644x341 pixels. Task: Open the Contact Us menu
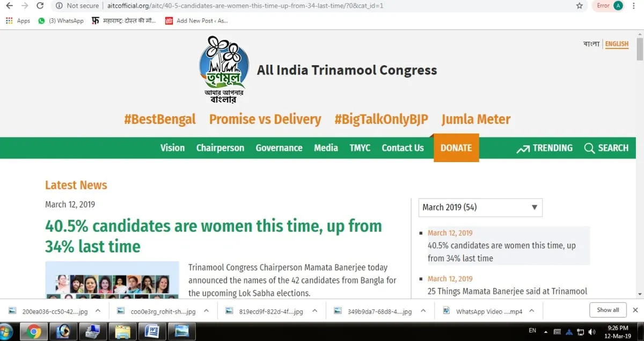tap(402, 148)
